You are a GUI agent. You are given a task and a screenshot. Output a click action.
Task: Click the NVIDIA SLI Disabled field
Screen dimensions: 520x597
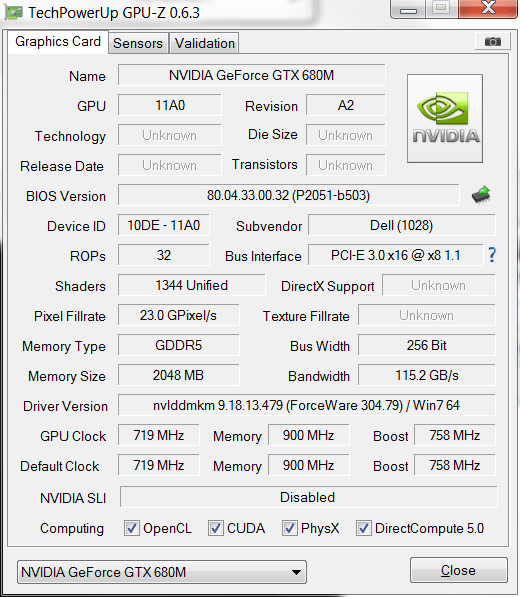click(x=308, y=497)
